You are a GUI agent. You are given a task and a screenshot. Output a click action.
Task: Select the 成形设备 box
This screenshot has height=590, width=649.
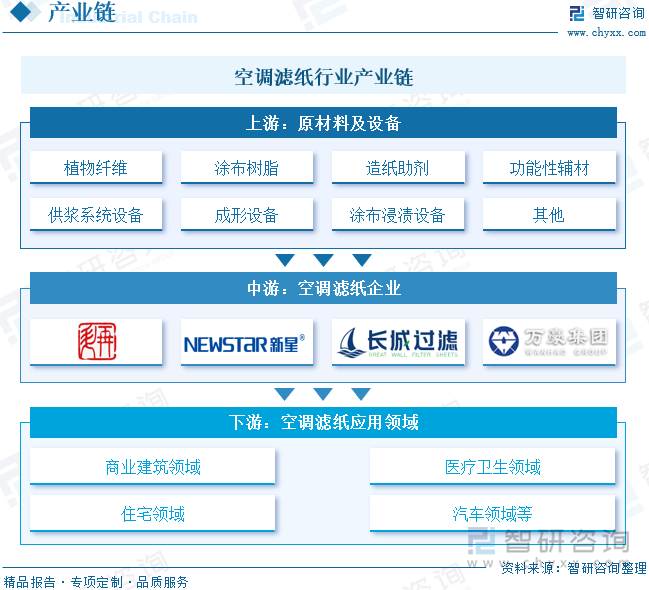[247, 214]
